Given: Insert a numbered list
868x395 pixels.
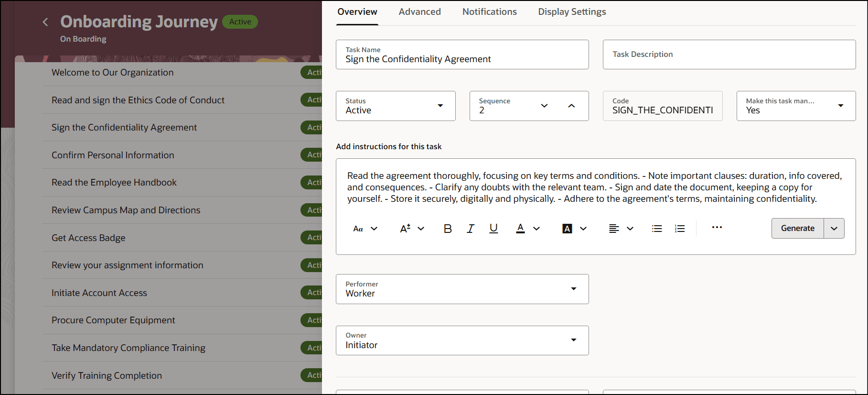Looking at the screenshot, I should [680, 229].
